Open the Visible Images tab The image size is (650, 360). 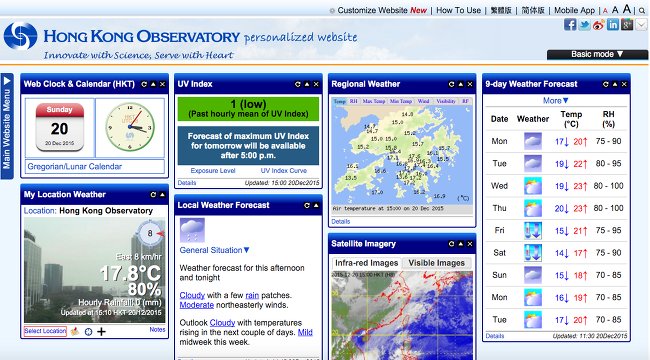pyautogui.click(x=437, y=263)
